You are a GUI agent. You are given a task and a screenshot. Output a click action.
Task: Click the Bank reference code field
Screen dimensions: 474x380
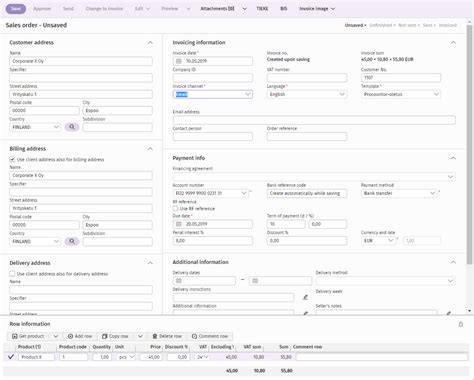[307, 193]
